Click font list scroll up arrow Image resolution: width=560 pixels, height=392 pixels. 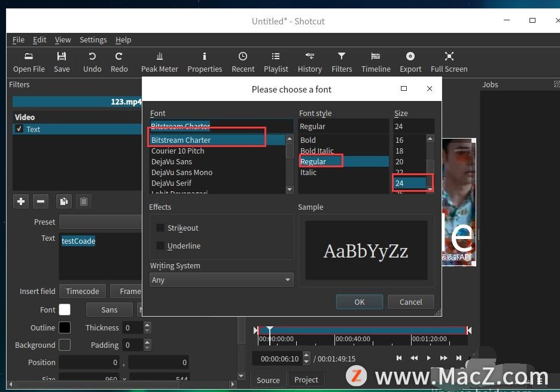click(290, 139)
